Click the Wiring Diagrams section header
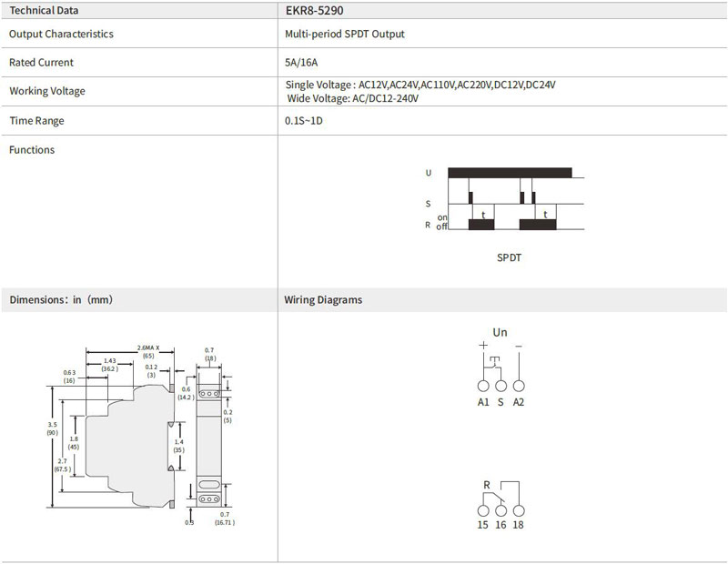The image size is (728, 564). pyautogui.click(x=323, y=299)
